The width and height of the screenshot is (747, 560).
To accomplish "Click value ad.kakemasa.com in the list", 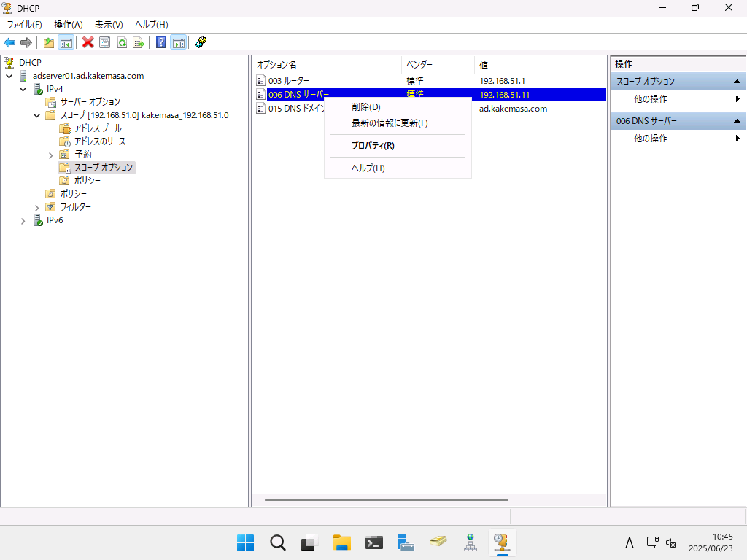I will tap(513, 109).
